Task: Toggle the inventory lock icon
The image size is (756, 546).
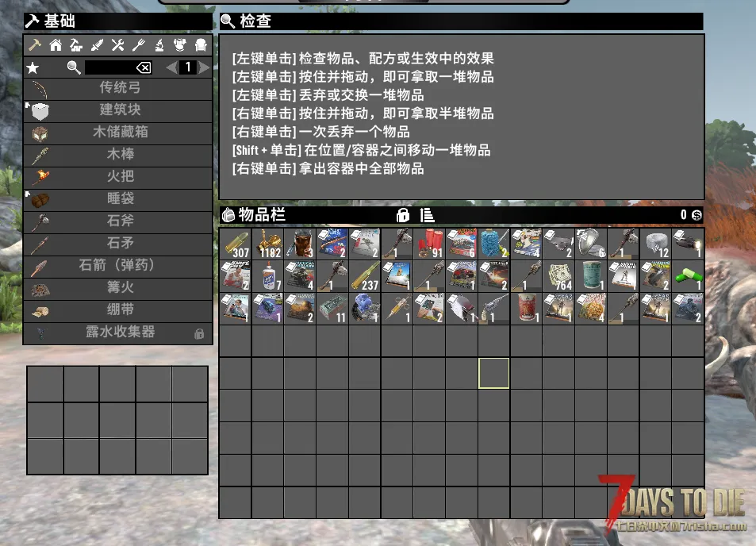Action: tap(402, 215)
